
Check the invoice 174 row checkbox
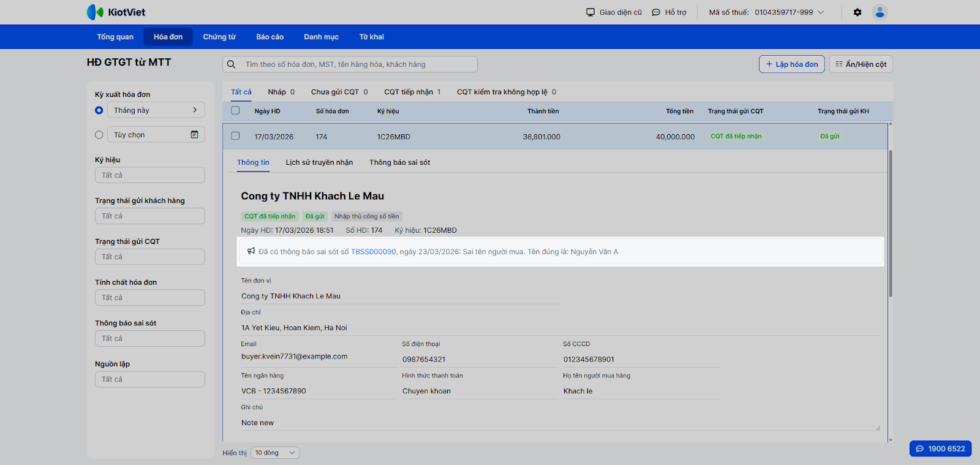[x=235, y=136]
